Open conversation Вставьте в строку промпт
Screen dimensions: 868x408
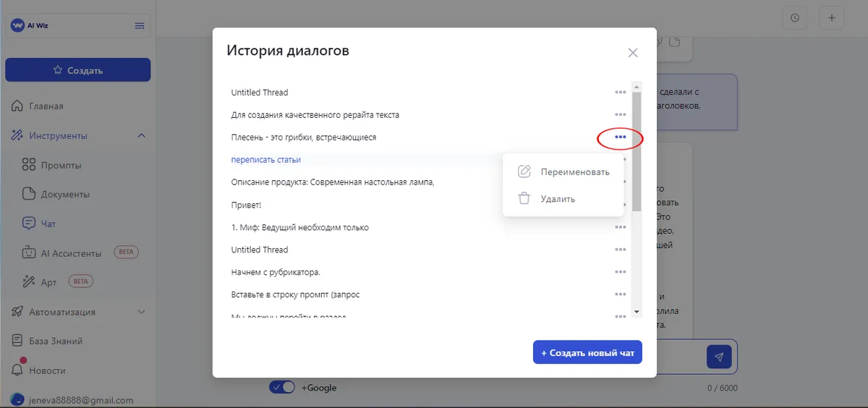(295, 294)
